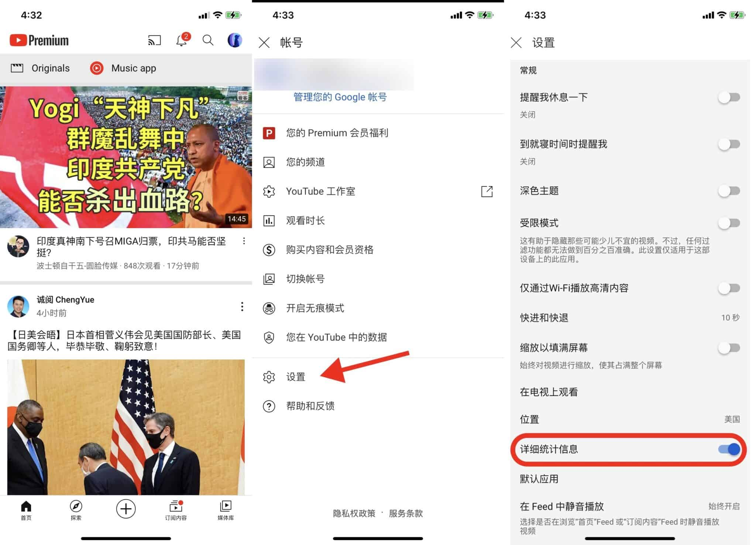
Task: Open the 服务条款 link
Action: coord(406,513)
